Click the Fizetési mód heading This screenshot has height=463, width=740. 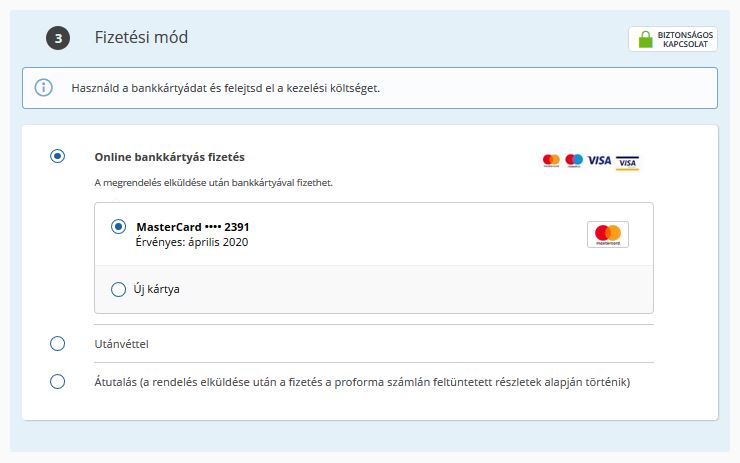(141, 37)
